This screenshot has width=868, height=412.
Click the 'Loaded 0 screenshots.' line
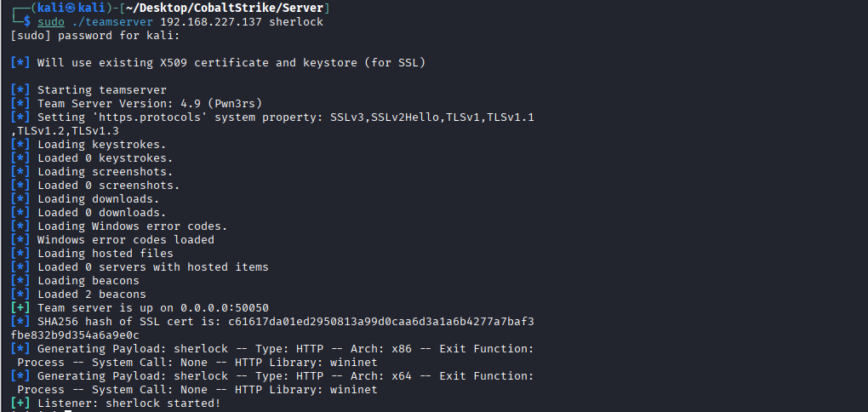click(x=109, y=185)
